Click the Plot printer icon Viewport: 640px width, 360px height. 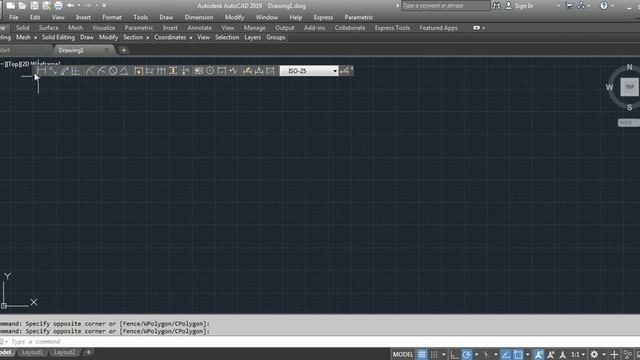tap(58, 5)
